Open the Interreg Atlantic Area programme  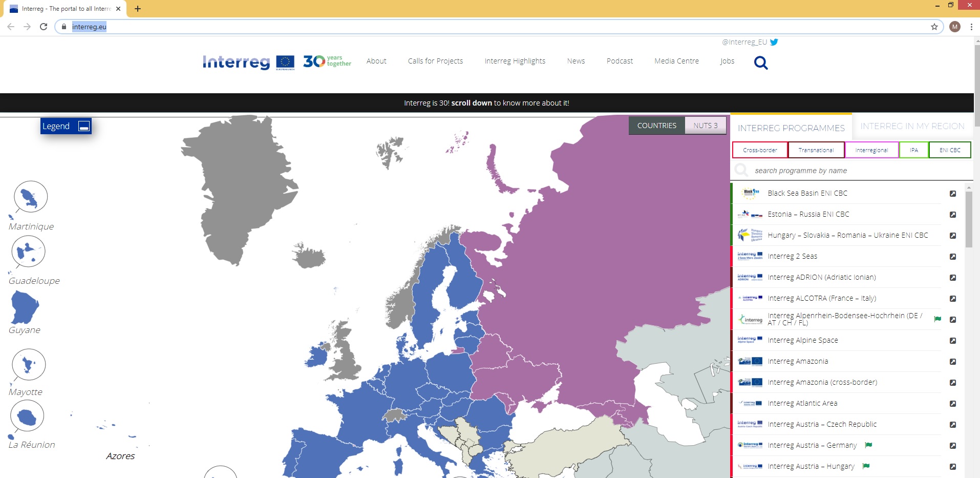point(802,403)
